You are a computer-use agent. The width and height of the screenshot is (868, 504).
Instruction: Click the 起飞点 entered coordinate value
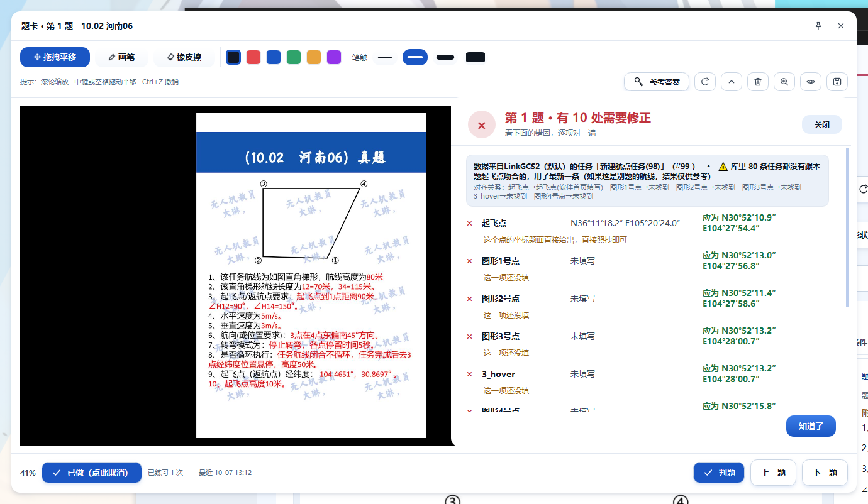tap(625, 223)
